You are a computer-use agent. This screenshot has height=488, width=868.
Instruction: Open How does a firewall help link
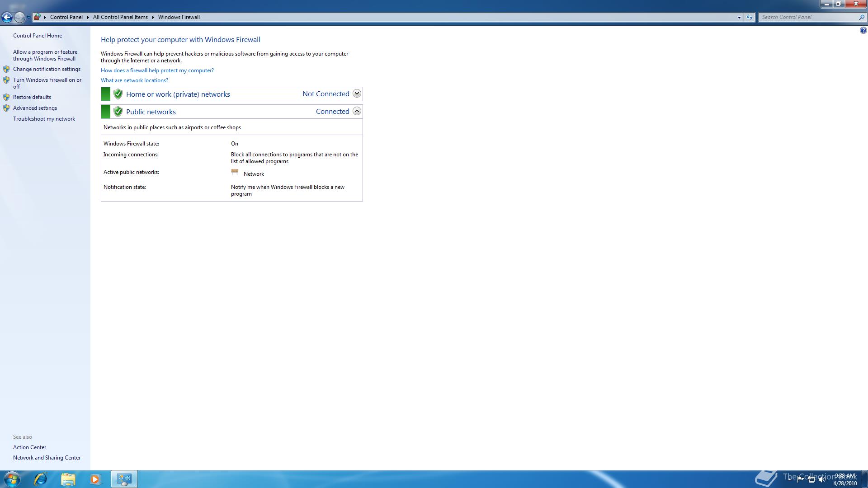coord(157,70)
